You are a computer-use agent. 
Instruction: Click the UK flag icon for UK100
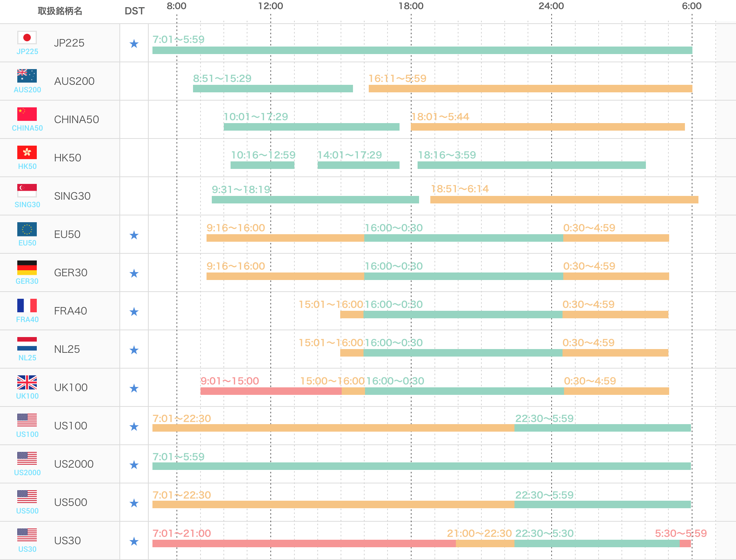[x=27, y=382]
